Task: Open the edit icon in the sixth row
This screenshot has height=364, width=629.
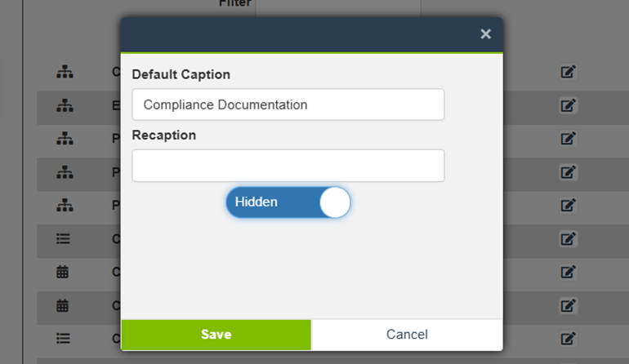Action: click(569, 239)
